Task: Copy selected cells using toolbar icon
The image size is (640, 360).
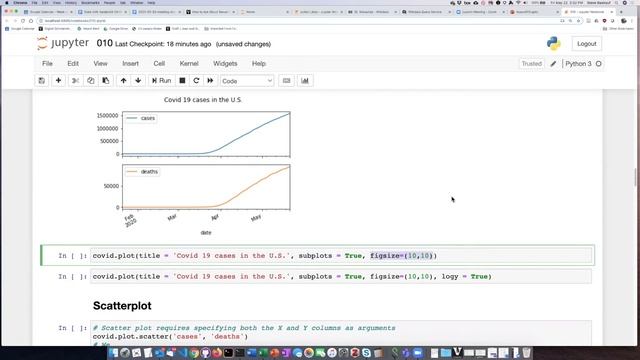Action: (x=91, y=81)
